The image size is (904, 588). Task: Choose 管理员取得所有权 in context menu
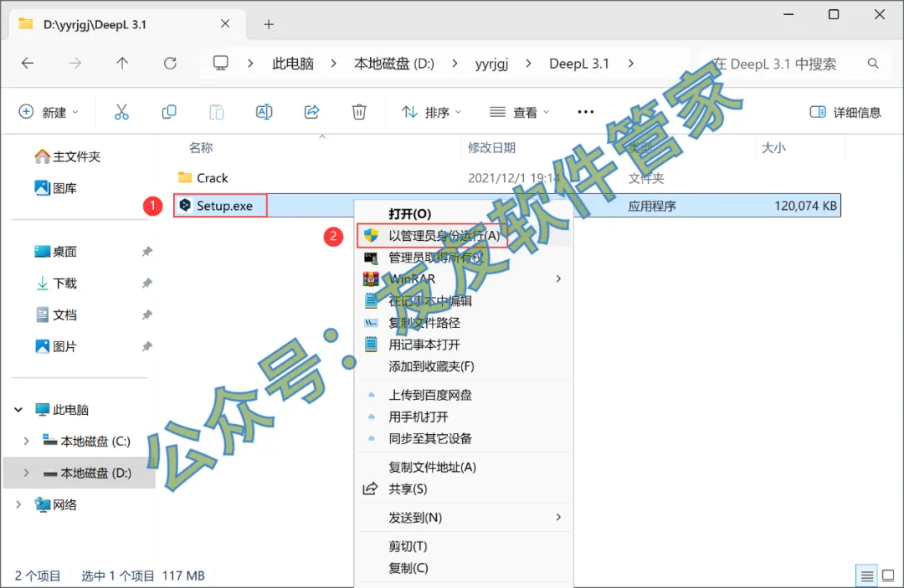point(464,258)
